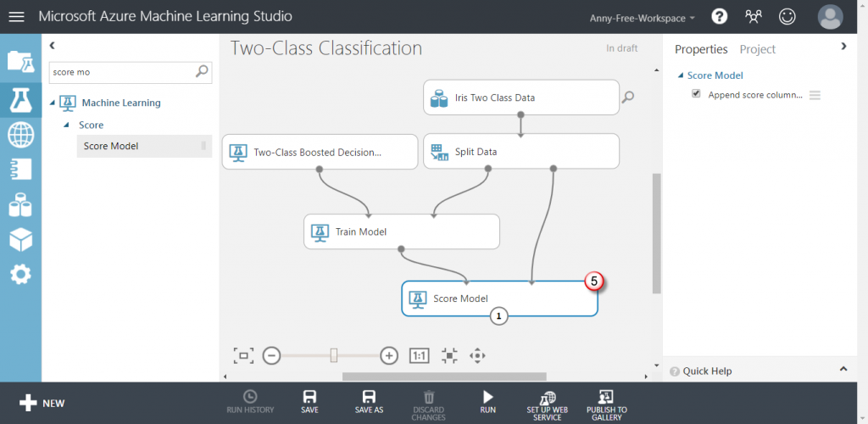Click the Save As button

pyautogui.click(x=369, y=403)
